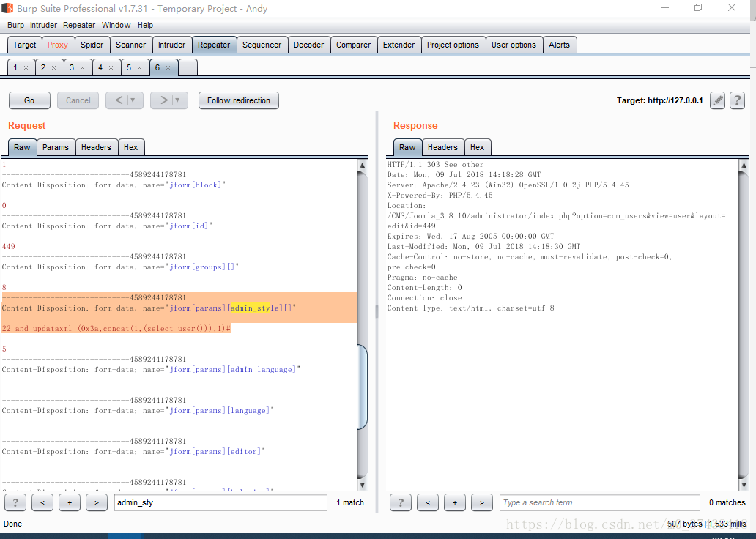Close repeater tab 5
This screenshot has width=756, height=539.
click(x=139, y=68)
